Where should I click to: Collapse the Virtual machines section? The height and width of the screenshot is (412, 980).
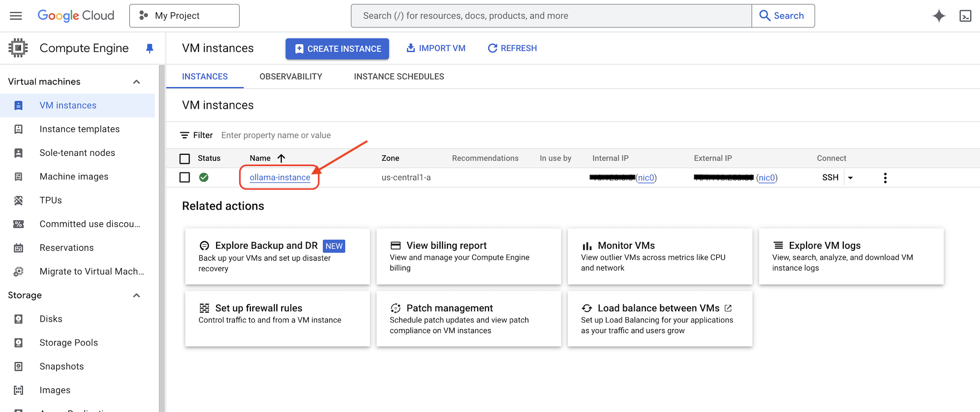[x=137, y=82]
